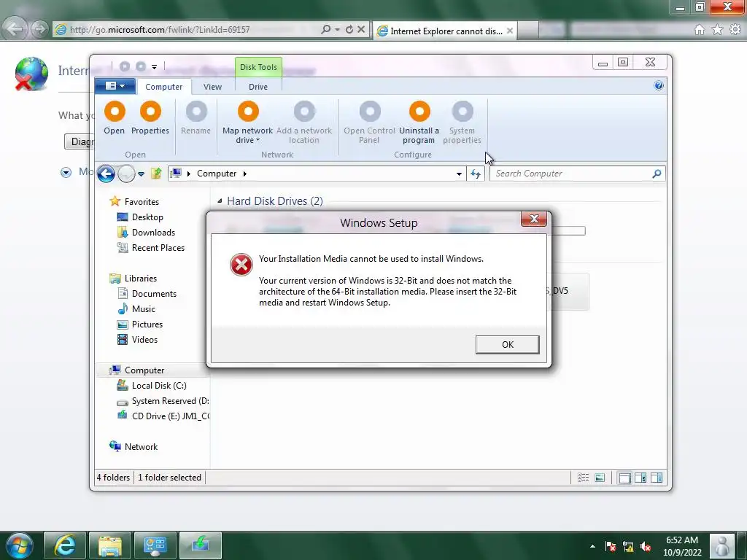The width and height of the screenshot is (747, 560).
Task: Switch to the View ribbon tab
Action: coord(212,87)
